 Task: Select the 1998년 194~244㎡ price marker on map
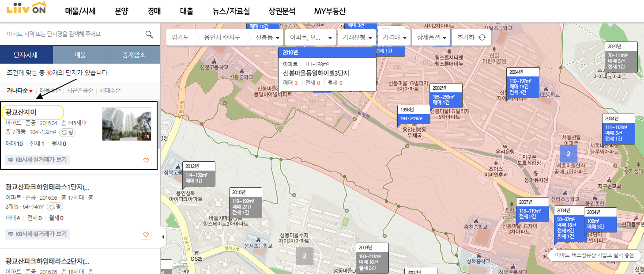pyautogui.click(x=413, y=114)
